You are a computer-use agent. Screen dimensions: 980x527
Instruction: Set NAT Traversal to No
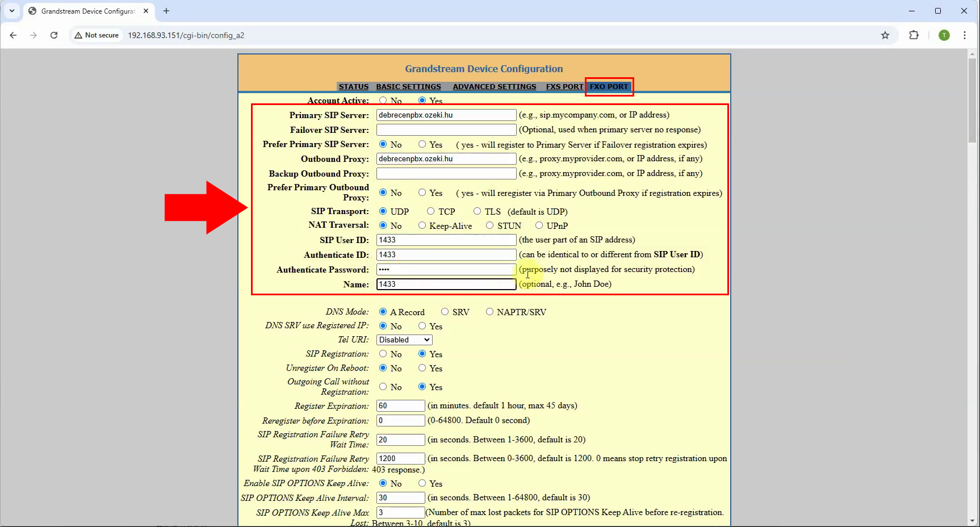[383, 225]
